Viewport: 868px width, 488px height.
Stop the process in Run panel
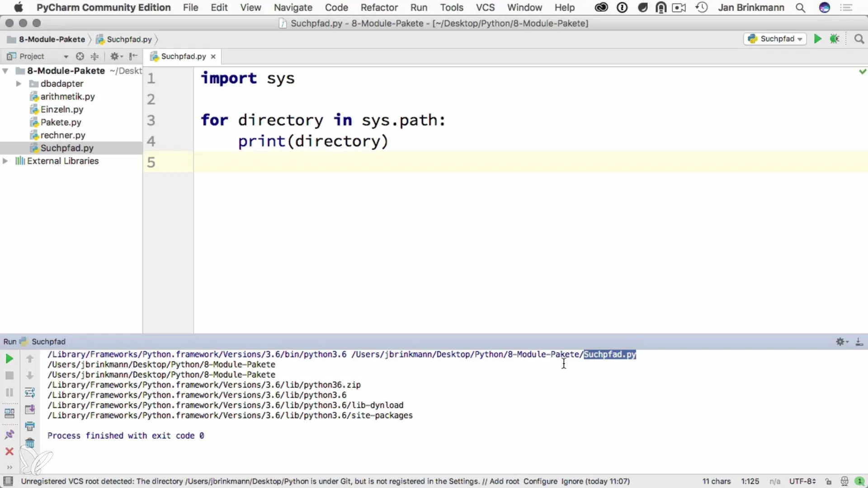9,375
